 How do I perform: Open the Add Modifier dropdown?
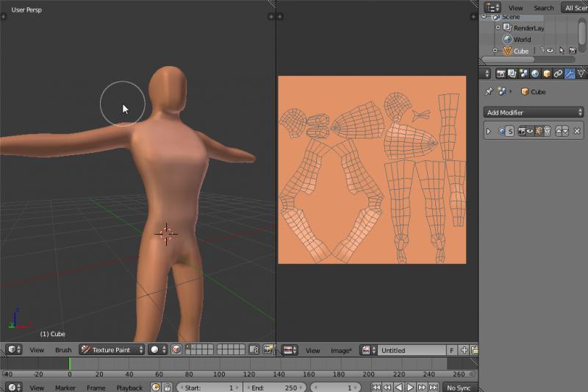[534, 113]
